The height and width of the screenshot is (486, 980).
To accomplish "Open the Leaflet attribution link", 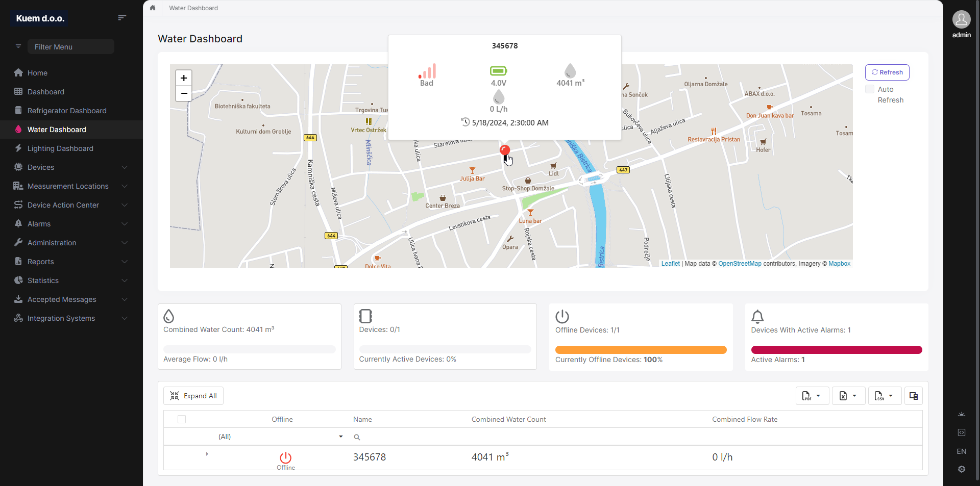I will (x=670, y=264).
